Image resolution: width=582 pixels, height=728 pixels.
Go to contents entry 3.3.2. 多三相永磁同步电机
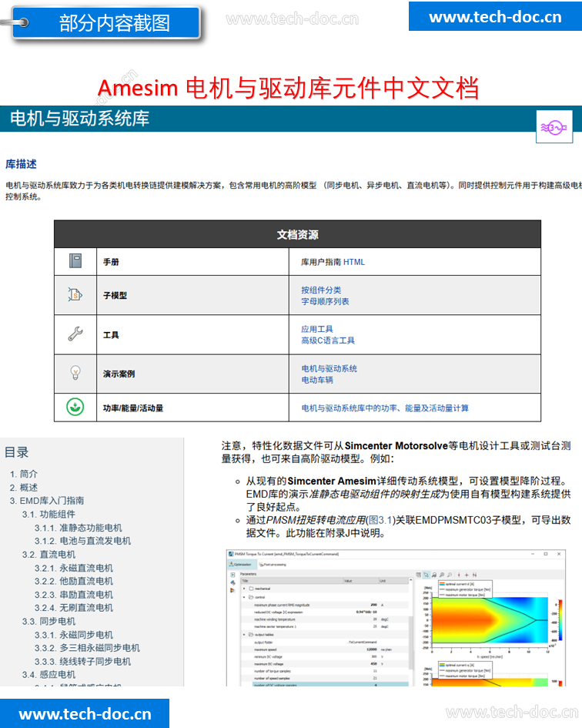pos(87,648)
